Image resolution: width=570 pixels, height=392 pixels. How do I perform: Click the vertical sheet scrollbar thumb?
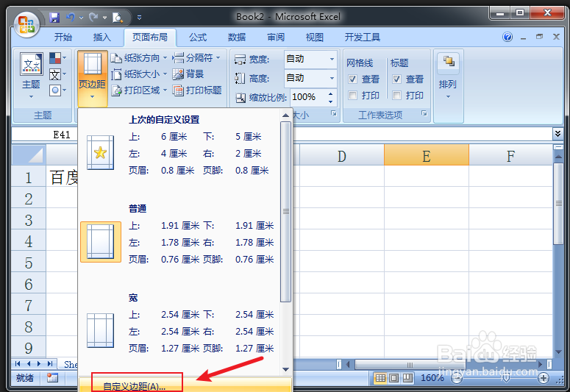[x=558, y=204]
